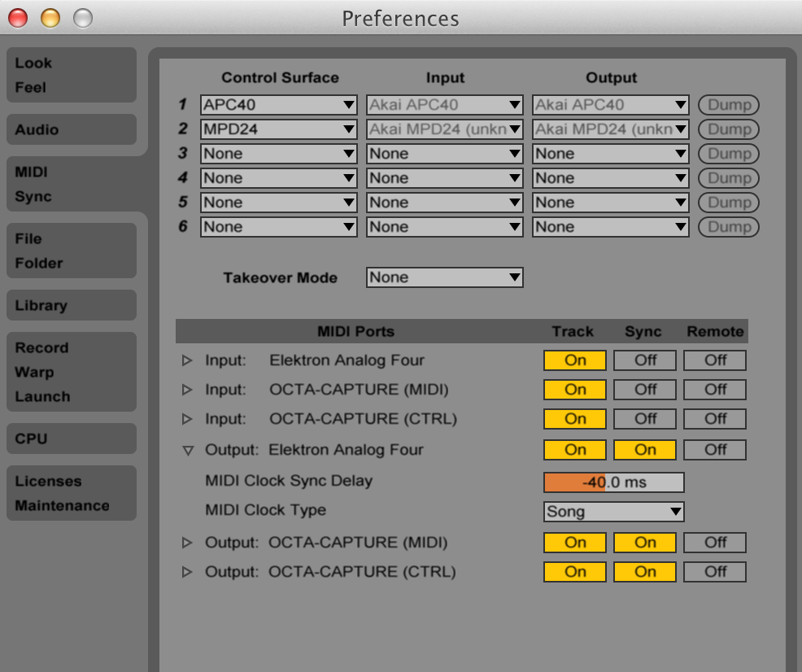Enable Remote for Output Elektron Analog Four
Image resolution: width=802 pixels, height=672 pixels.
[x=715, y=450]
